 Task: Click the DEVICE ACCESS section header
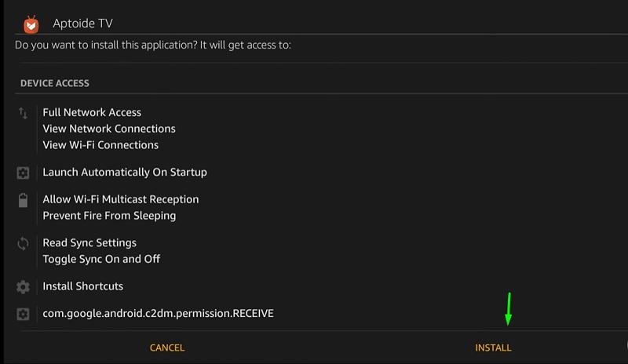click(x=55, y=83)
